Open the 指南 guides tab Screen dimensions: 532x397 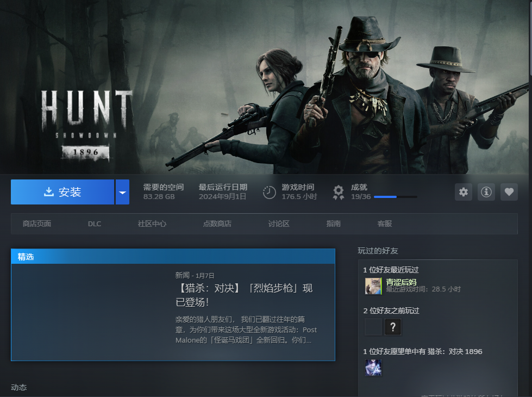tap(334, 224)
